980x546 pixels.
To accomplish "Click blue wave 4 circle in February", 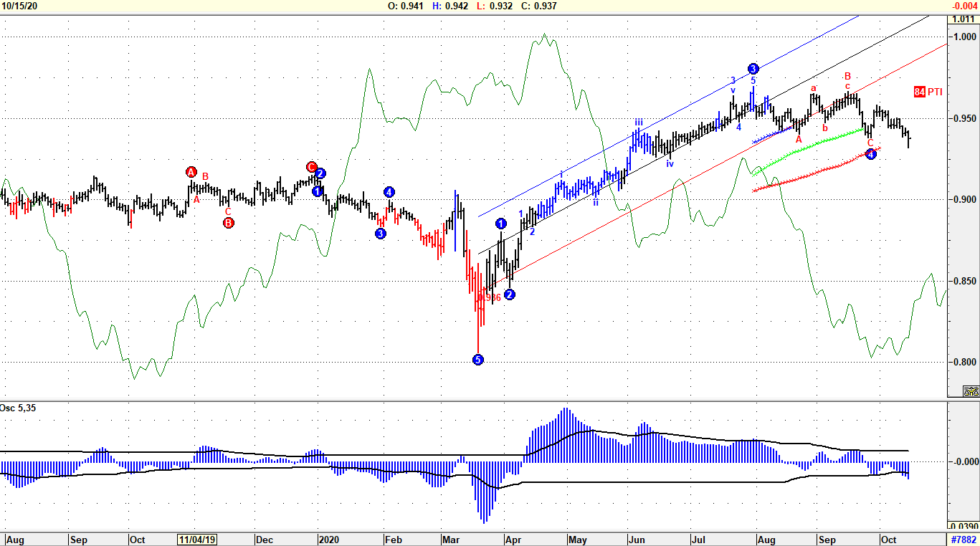I will point(389,192).
